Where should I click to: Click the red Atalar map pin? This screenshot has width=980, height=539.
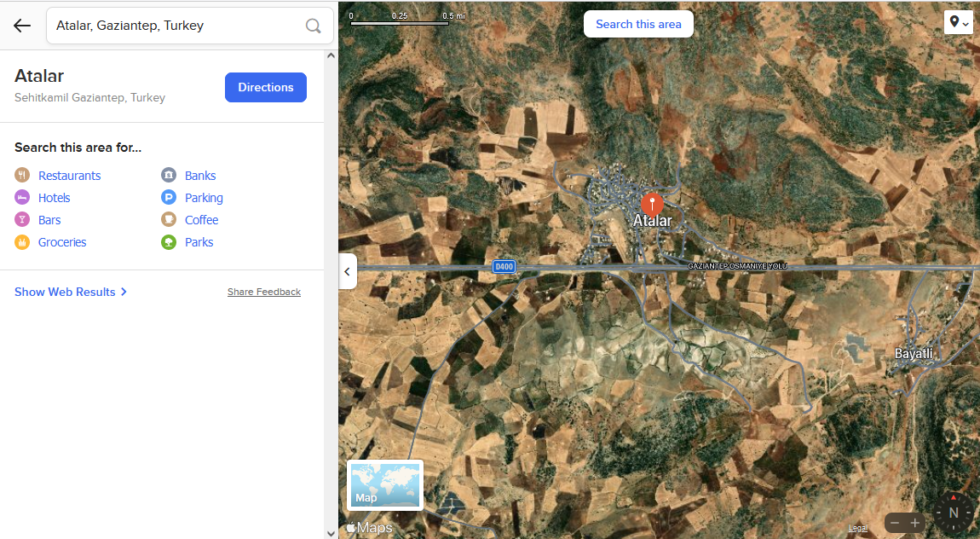(652, 205)
